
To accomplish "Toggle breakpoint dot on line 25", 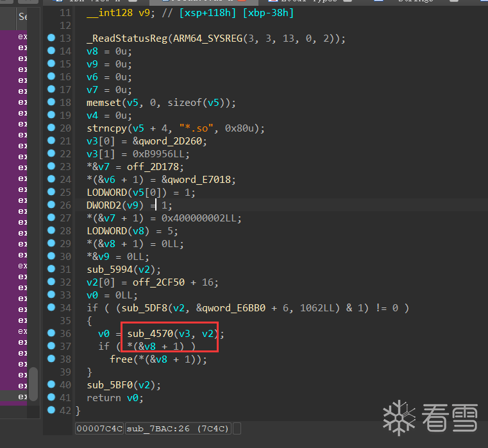I will [51, 192].
